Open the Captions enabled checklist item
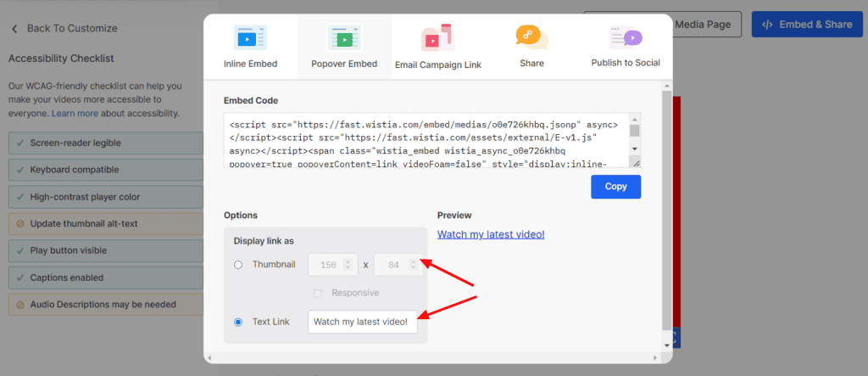Screen dimensions: 868x376 pos(106,278)
